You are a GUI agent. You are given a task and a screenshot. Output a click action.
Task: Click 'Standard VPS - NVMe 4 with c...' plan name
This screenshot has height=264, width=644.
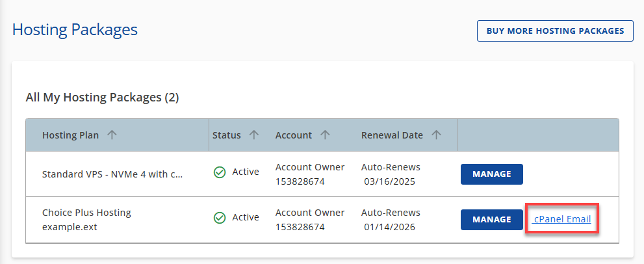click(x=112, y=174)
